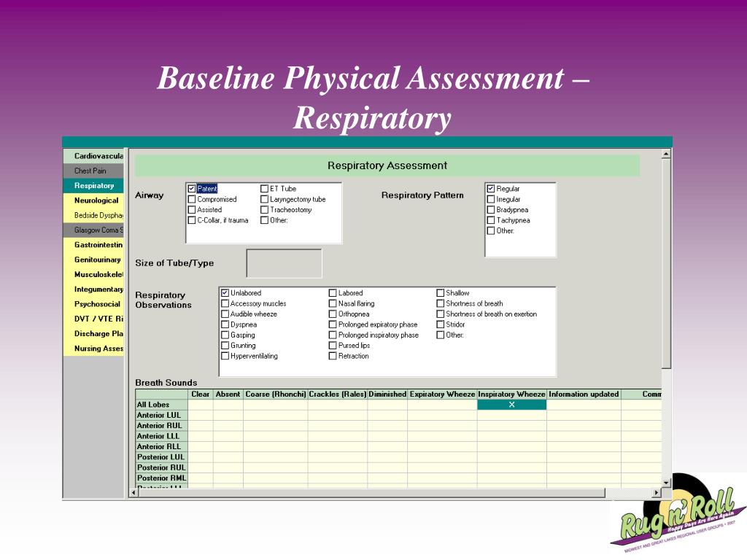
Task: Enable the Orthopnea checkbox
Action: point(333,314)
